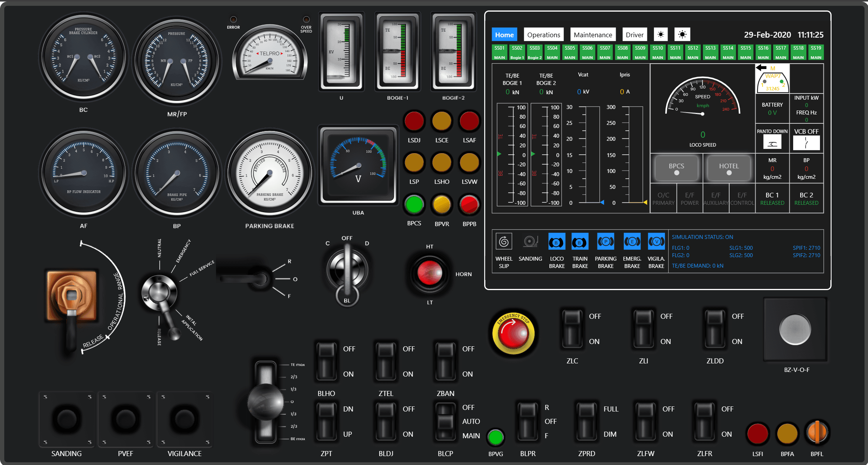
Task: Click the Sanding status icon
Action: click(x=530, y=241)
